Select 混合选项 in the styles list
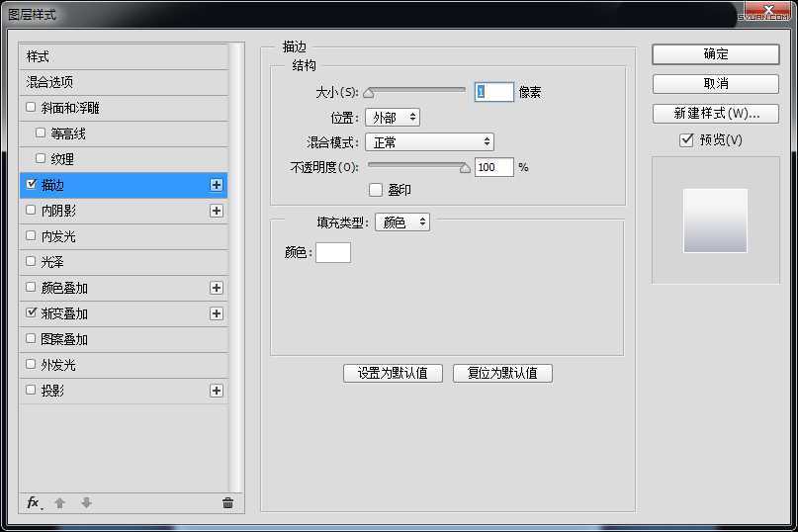 click(x=49, y=82)
